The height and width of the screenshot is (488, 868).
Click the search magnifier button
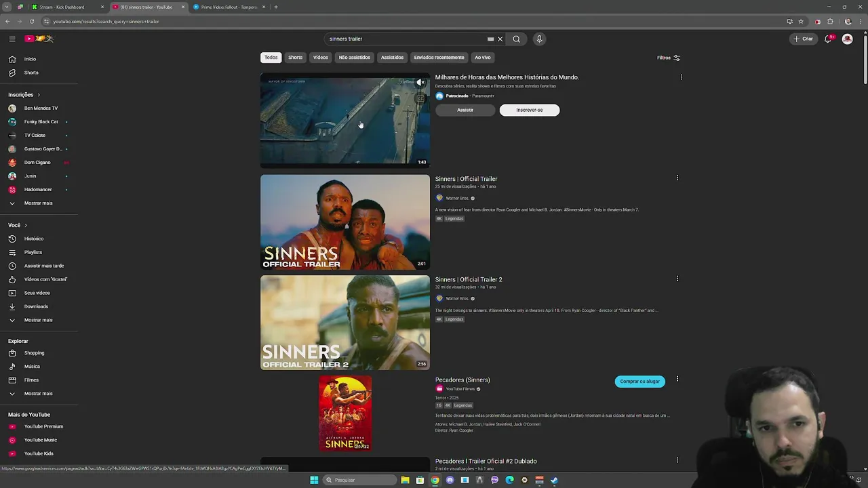coord(517,39)
